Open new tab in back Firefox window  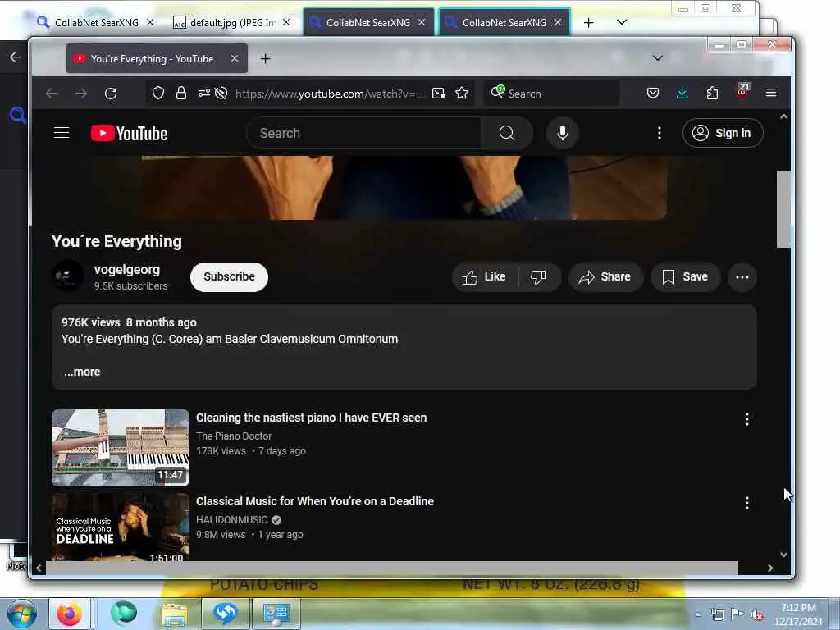click(x=589, y=22)
